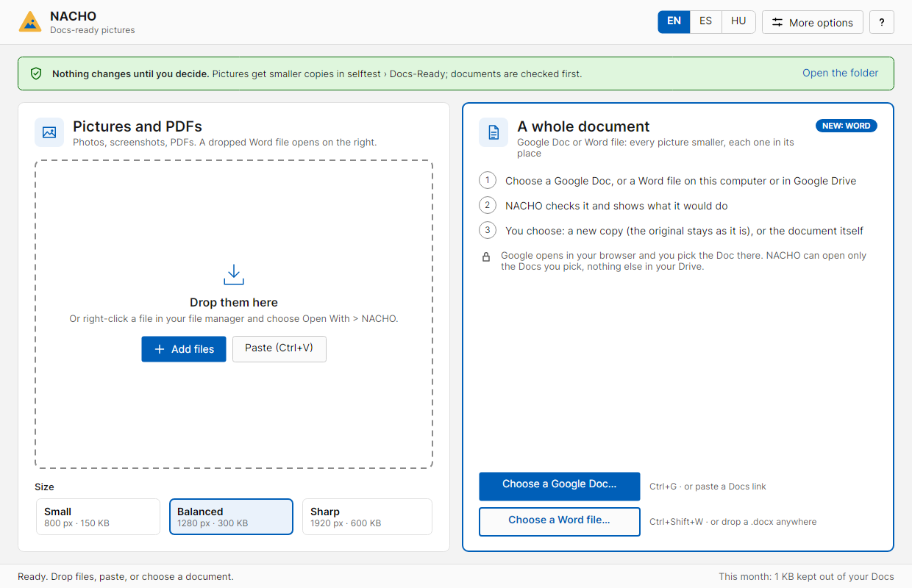Open More options
Screen dimensions: 912x588
812,22
